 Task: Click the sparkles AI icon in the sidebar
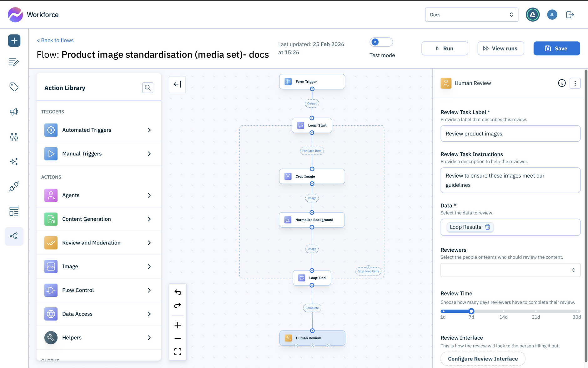click(x=14, y=162)
